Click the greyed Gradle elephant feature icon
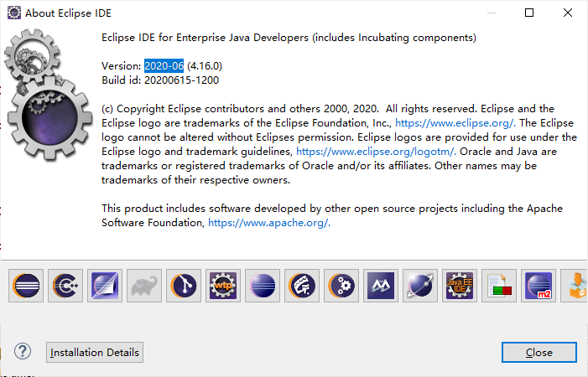The width and height of the screenshot is (588, 377). (144, 286)
